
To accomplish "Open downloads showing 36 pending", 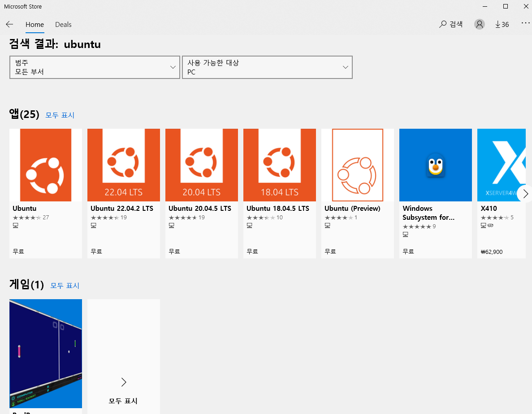I will (x=502, y=25).
